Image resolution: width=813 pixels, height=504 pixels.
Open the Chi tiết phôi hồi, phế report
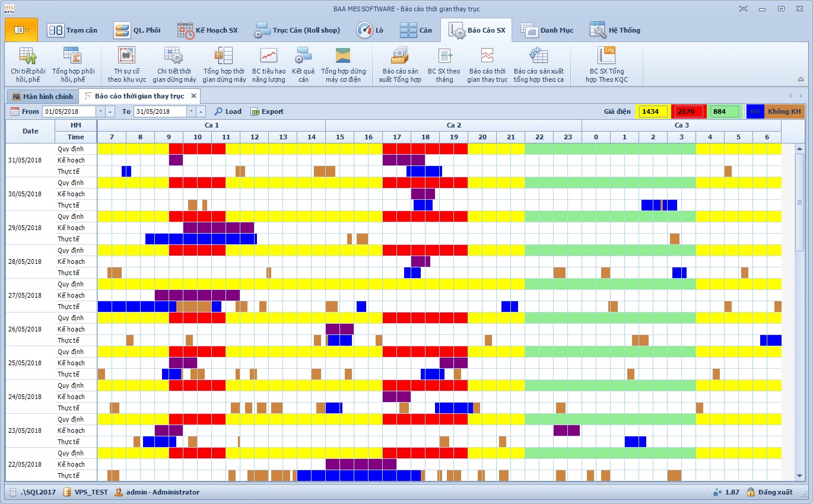click(28, 65)
